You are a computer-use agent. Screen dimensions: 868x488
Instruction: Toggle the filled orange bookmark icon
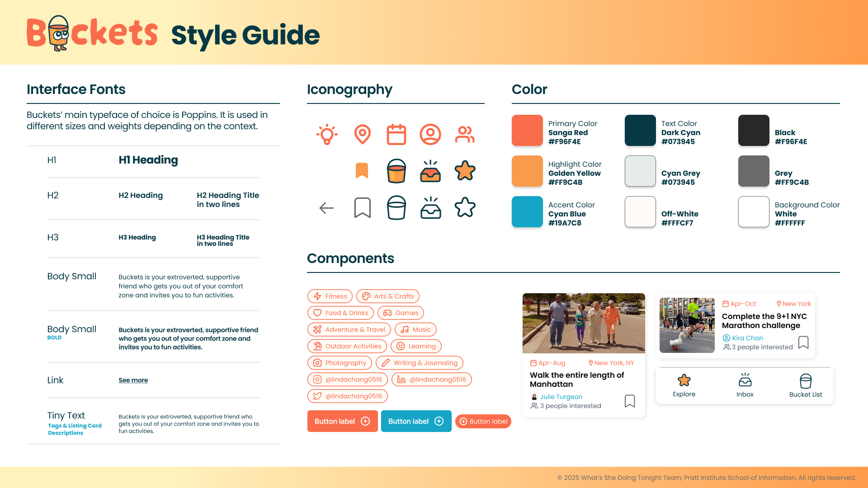click(362, 170)
